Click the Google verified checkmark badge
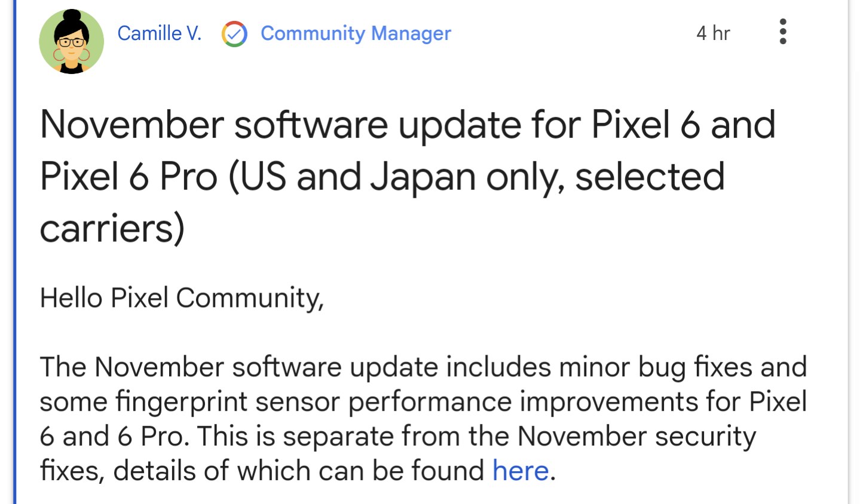This screenshot has width=860, height=504. [234, 33]
